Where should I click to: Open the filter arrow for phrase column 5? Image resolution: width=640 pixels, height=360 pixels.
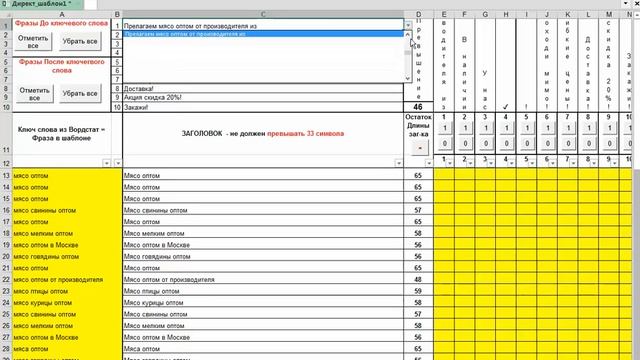click(532, 163)
